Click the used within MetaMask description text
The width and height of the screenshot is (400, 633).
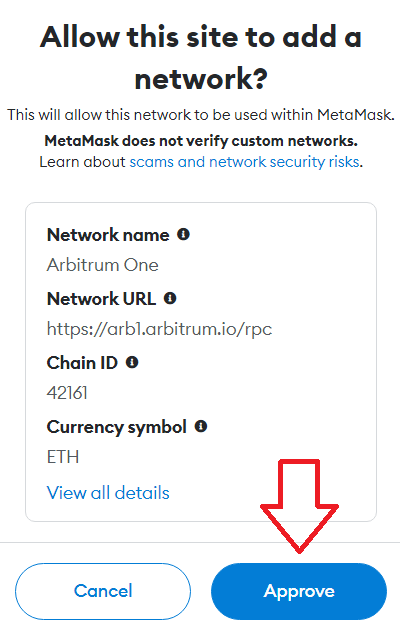point(201,115)
